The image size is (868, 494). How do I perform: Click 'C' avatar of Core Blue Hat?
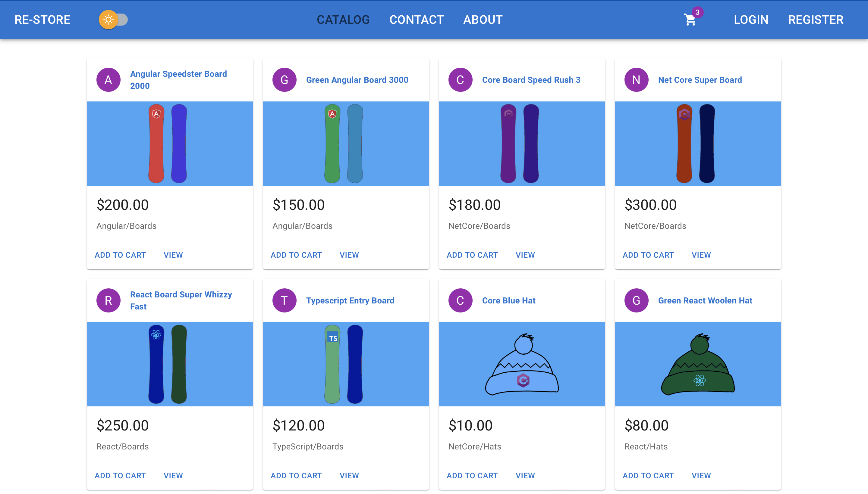pos(460,300)
